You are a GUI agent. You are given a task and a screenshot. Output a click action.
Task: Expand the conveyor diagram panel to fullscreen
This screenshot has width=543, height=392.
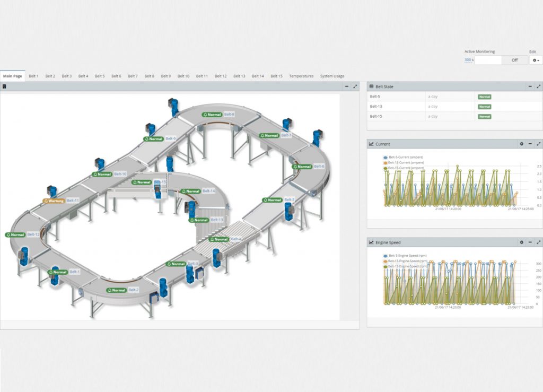[355, 86]
